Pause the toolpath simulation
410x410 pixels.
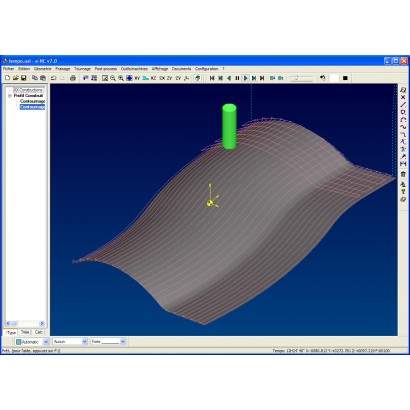tap(237, 78)
